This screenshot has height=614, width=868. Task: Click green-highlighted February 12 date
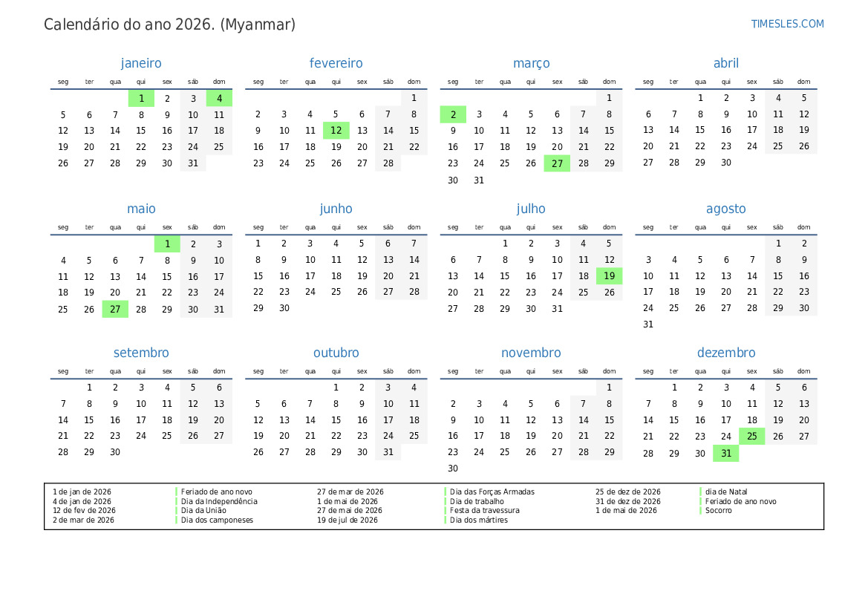[x=336, y=131]
